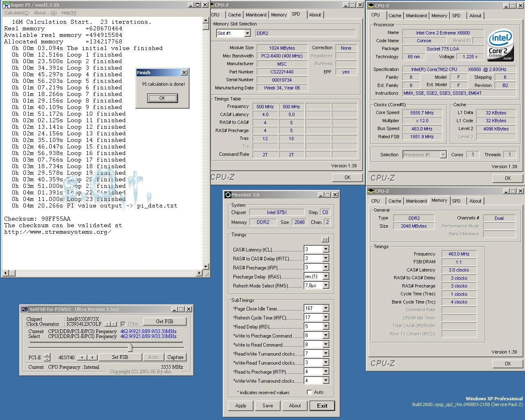Click Super PI horizontal scrollbar right arrow
The image size is (525, 420).
point(199,273)
